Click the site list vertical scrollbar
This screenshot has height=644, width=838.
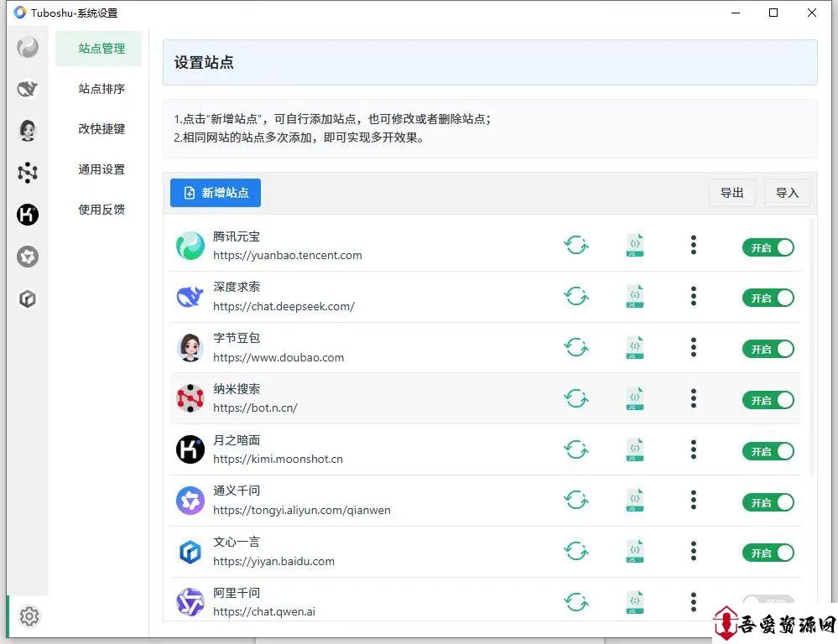812,347
